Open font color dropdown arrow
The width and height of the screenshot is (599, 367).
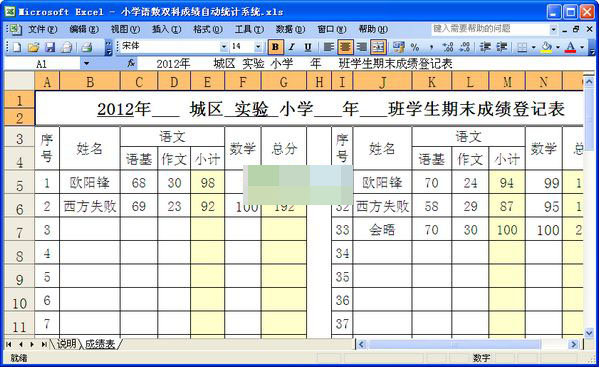point(582,47)
